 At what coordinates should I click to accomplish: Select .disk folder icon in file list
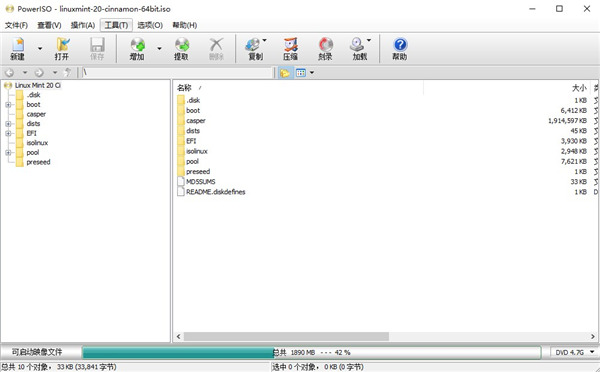[181, 100]
